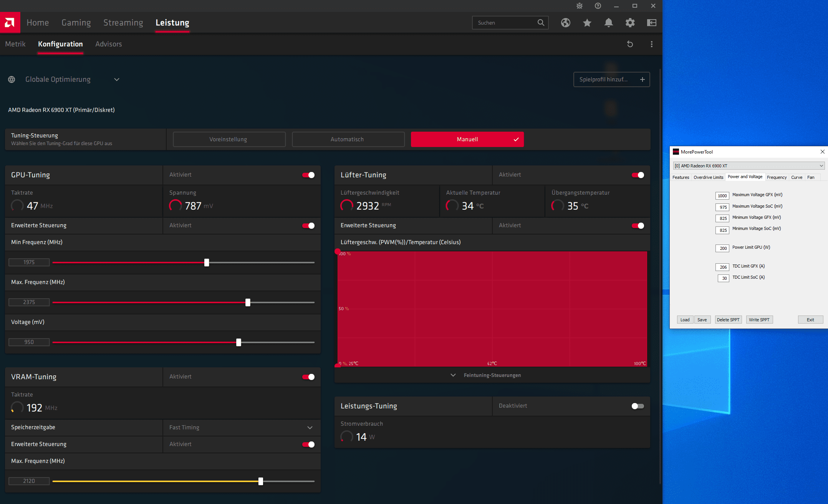Viewport: 828px width, 504px height.
Task: Expand Feintuning-Steuerungen section
Action: point(492,375)
